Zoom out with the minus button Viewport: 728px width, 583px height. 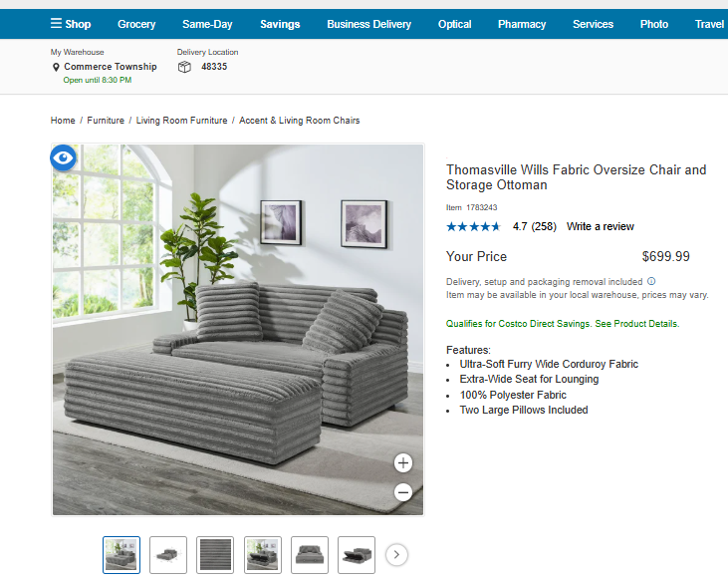pyautogui.click(x=403, y=492)
